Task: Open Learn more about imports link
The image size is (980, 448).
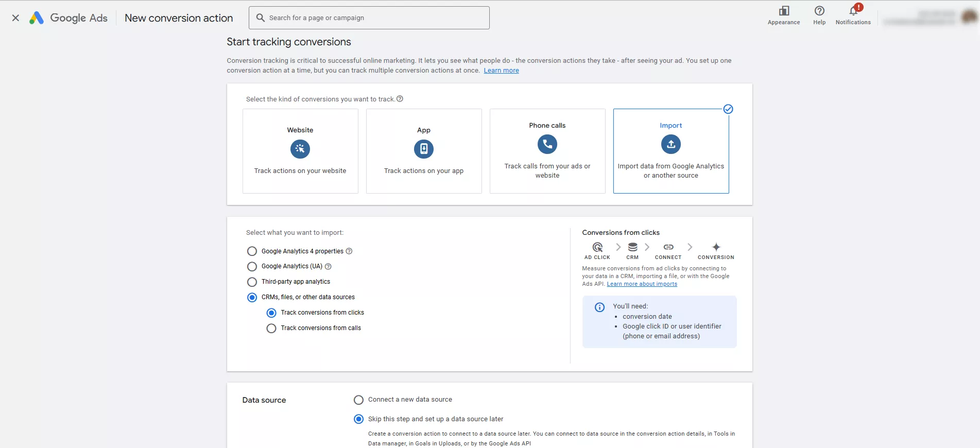Action: tap(642, 284)
